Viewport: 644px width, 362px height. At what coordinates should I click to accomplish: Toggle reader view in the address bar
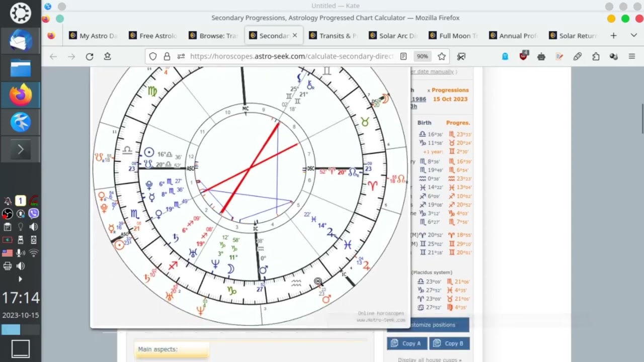[x=404, y=56]
